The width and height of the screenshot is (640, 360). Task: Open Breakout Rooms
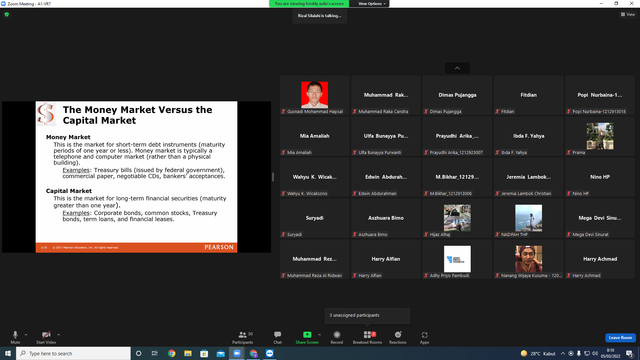[x=367, y=337]
